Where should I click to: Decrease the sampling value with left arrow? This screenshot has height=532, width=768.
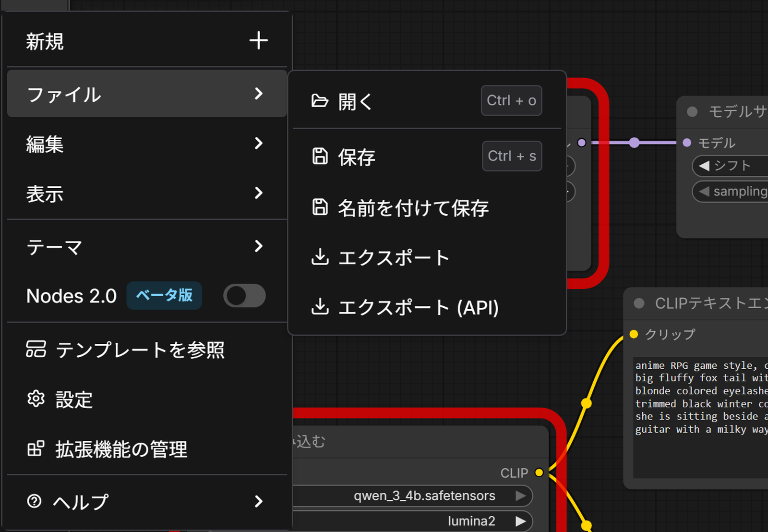pyautogui.click(x=704, y=191)
